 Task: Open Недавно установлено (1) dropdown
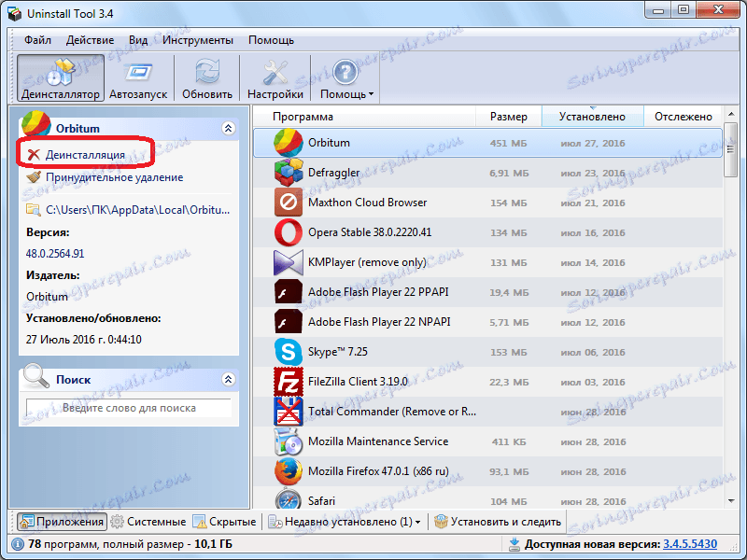tap(345, 522)
